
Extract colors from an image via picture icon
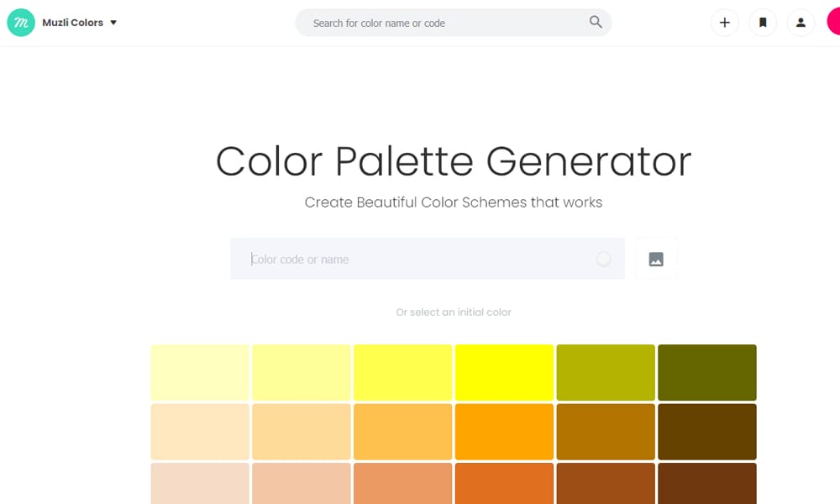(655, 259)
